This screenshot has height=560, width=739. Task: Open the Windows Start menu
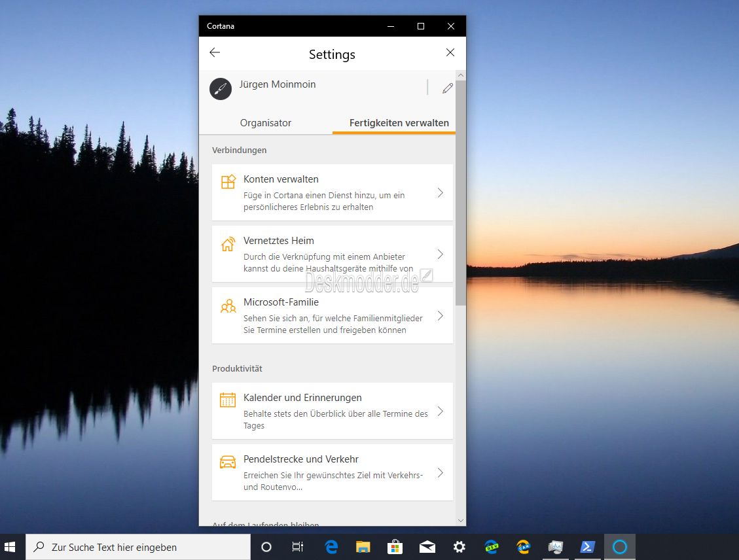click(10, 547)
